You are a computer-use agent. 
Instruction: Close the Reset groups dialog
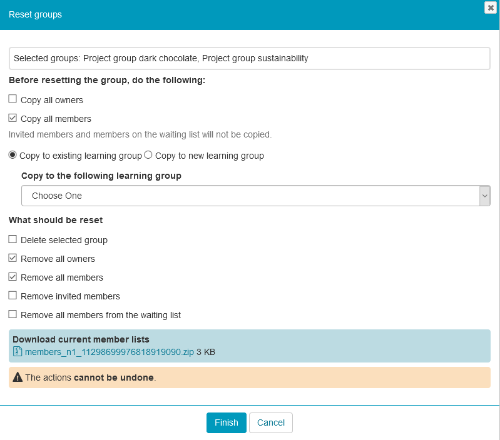tap(490, 7)
